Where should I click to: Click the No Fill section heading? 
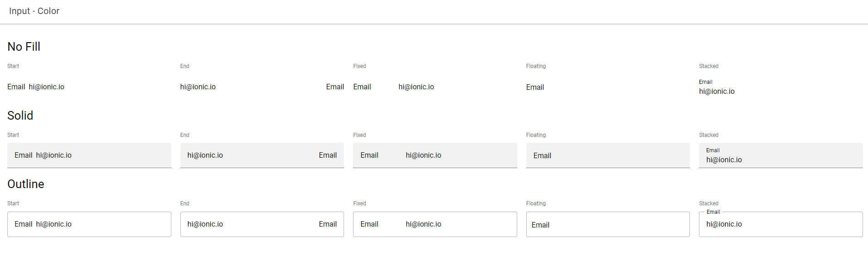pyautogui.click(x=24, y=47)
